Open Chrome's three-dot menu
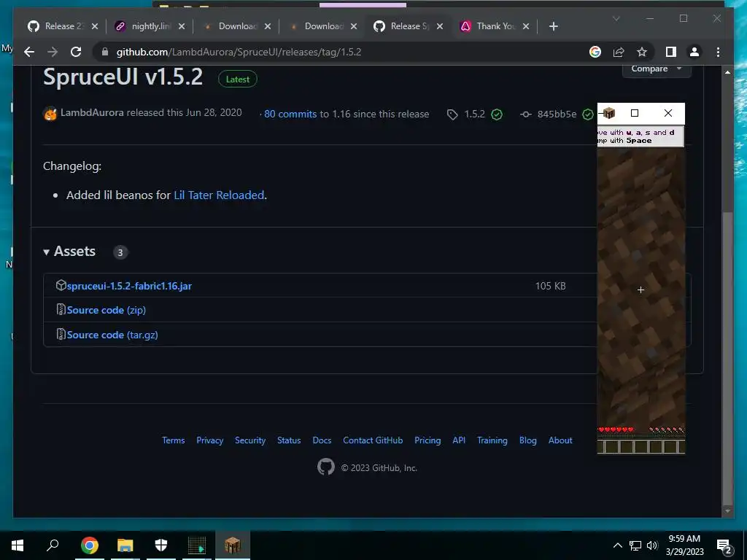 pos(718,52)
